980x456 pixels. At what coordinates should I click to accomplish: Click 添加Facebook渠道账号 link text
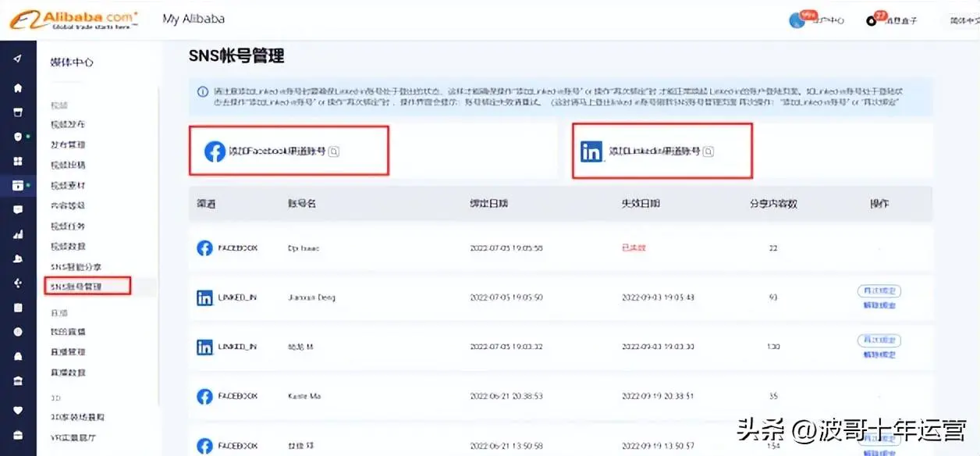[x=276, y=151]
